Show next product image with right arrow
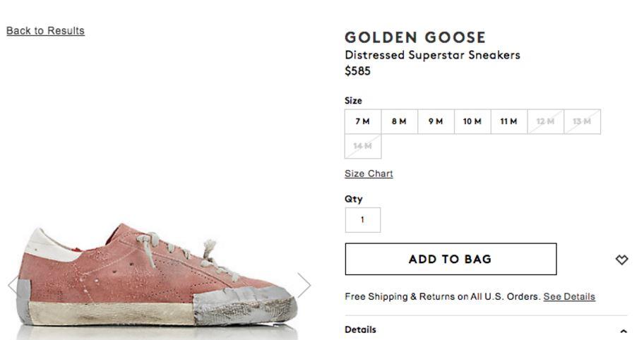The image size is (644, 340). tap(304, 285)
